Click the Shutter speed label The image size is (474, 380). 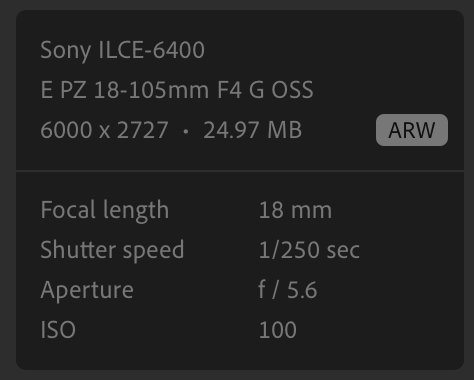tap(112, 251)
